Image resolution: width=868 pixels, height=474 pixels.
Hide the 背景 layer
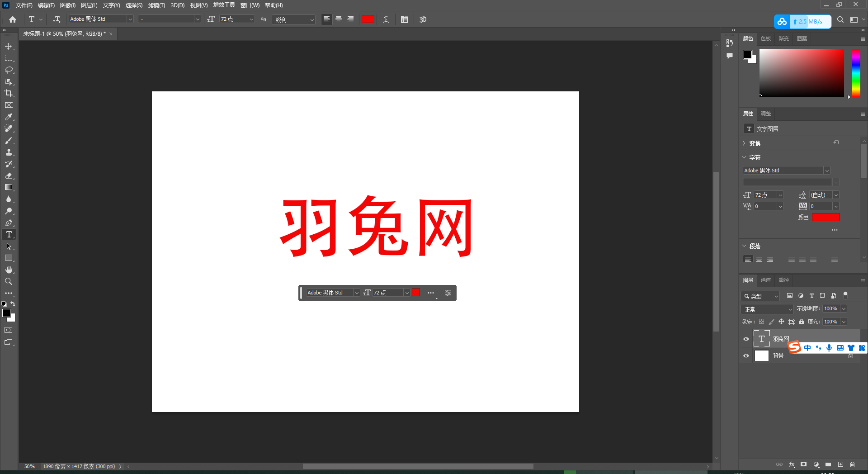[x=746, y=355]
